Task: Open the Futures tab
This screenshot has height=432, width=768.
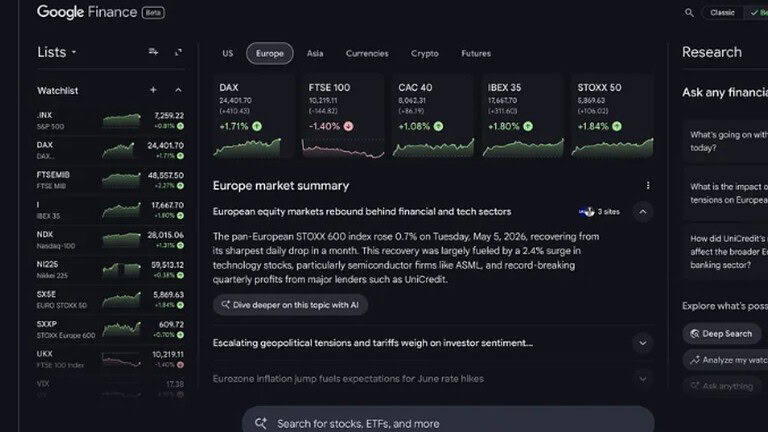Action: 476,53
